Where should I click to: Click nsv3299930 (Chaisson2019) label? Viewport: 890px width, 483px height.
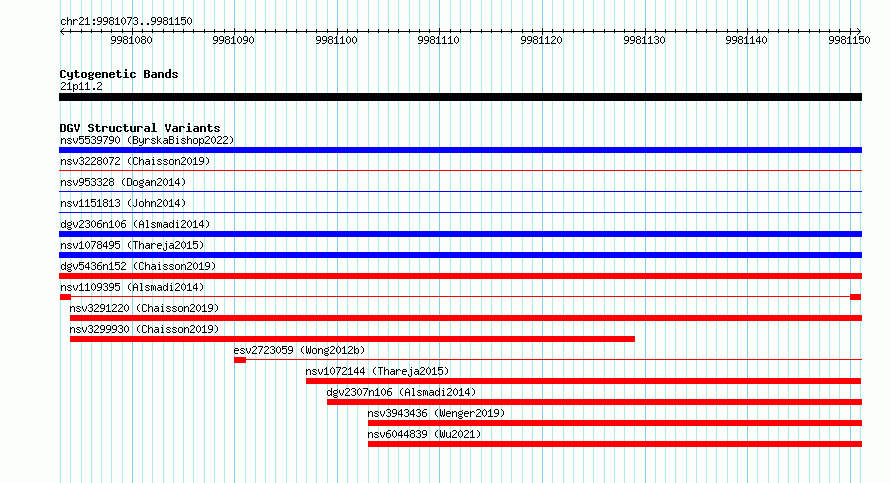tap(144, 329)
